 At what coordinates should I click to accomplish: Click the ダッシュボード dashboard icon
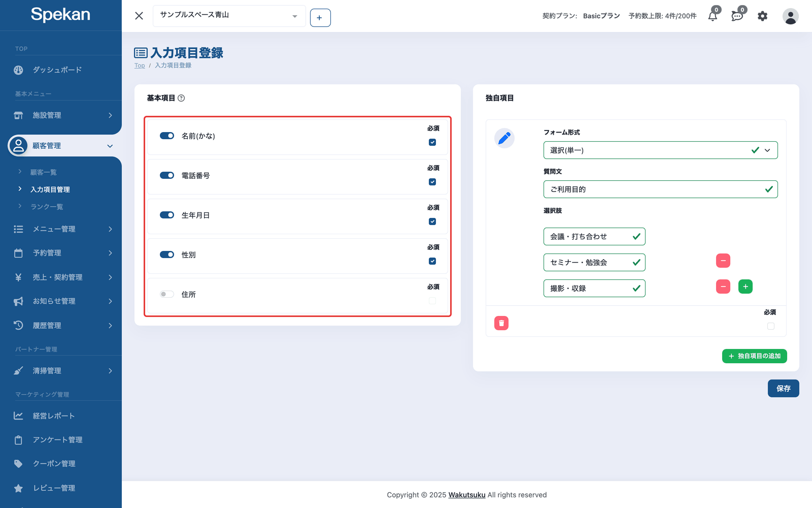[x=18, y=70]
